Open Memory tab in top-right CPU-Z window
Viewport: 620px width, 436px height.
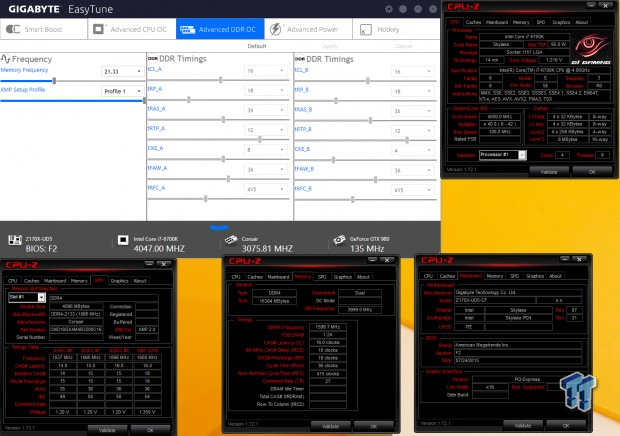tap(521, 22)
